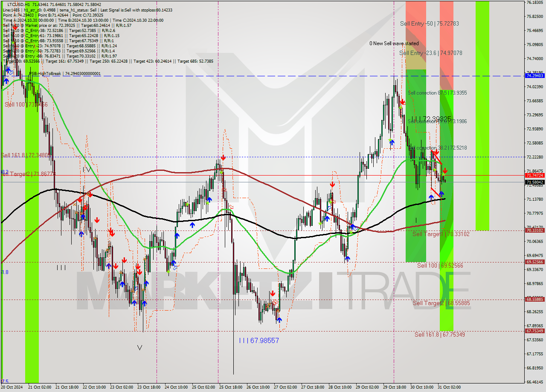The width and height of the screenshot is (546, 392).
Task: Click the '21 Oct 18:00' time label
Action: click(x=66, y=387)
